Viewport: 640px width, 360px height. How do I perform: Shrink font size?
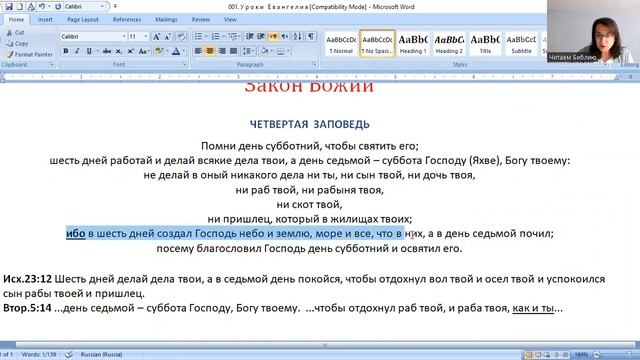pyautogui.click(x=168, y=37)
